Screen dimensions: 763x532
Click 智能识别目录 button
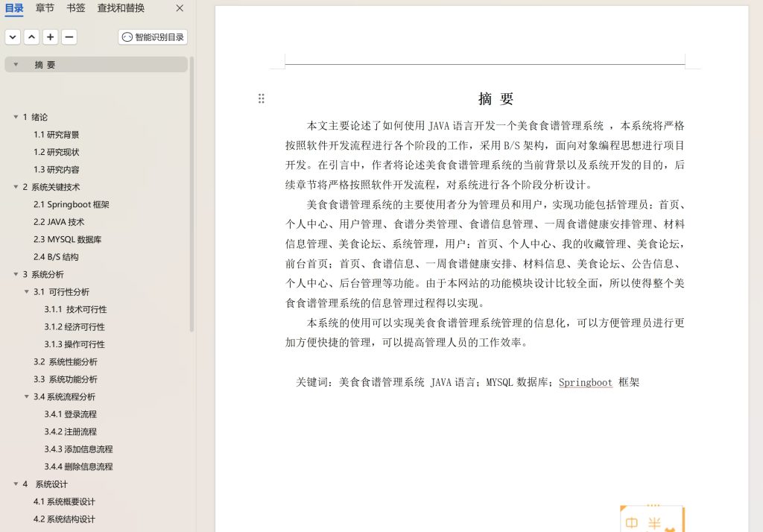(153, 37)
